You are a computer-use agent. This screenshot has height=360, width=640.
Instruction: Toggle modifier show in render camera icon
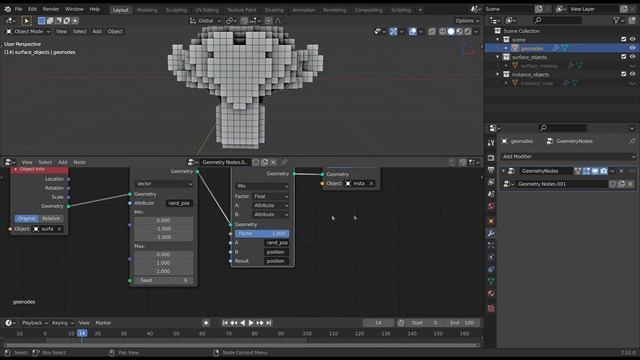coord(604,171)
